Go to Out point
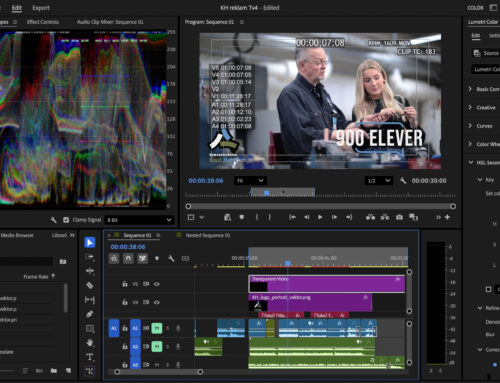 (x=349, y=217)
